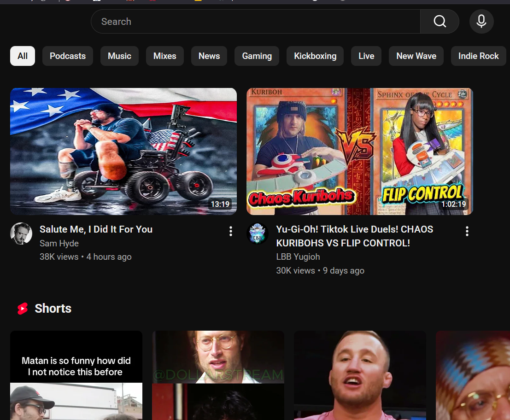The height and width of the screenshot is (420, 510).
Task: Select the Indie Rock filter chip
Action: coord(479,56)
